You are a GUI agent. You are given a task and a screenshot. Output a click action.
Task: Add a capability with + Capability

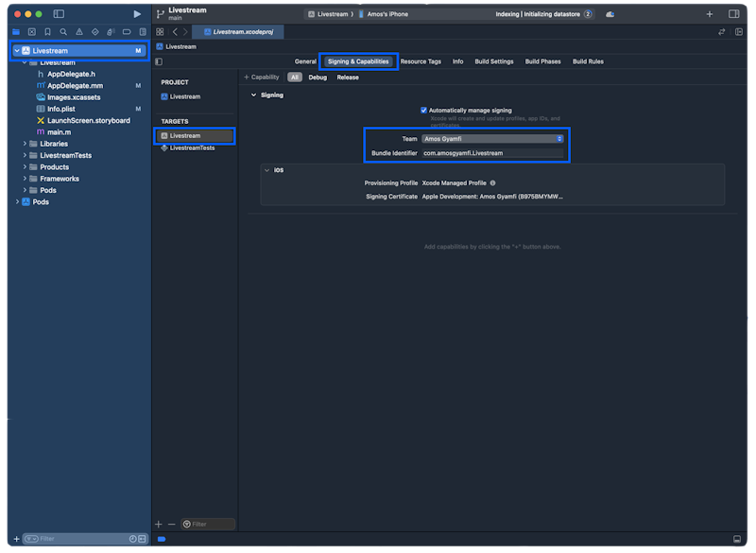(x=262, y=78)
